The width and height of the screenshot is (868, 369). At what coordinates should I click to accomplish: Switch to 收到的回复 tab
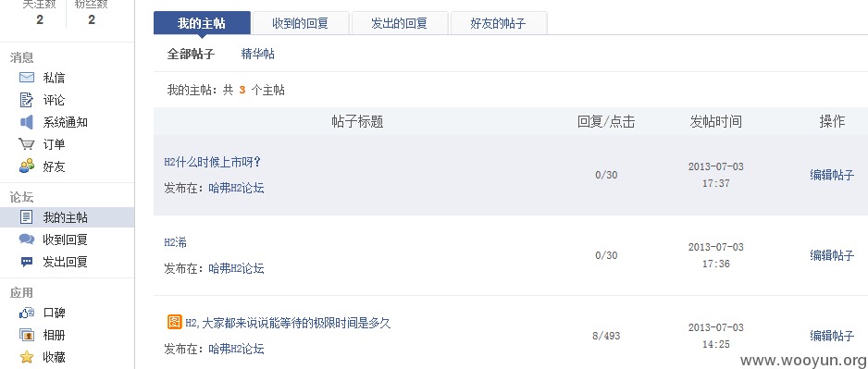pos(301,23)
